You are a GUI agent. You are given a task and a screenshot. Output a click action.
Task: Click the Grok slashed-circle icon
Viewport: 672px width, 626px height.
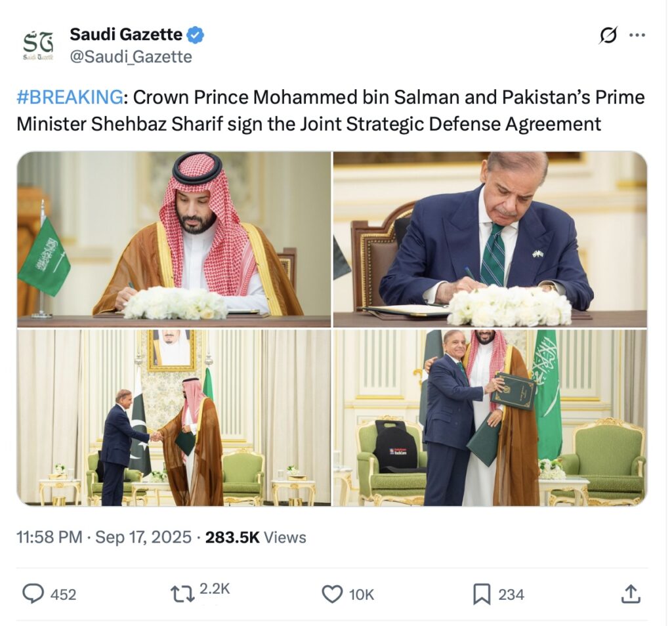pyautogui.click(x=608, y=35)
